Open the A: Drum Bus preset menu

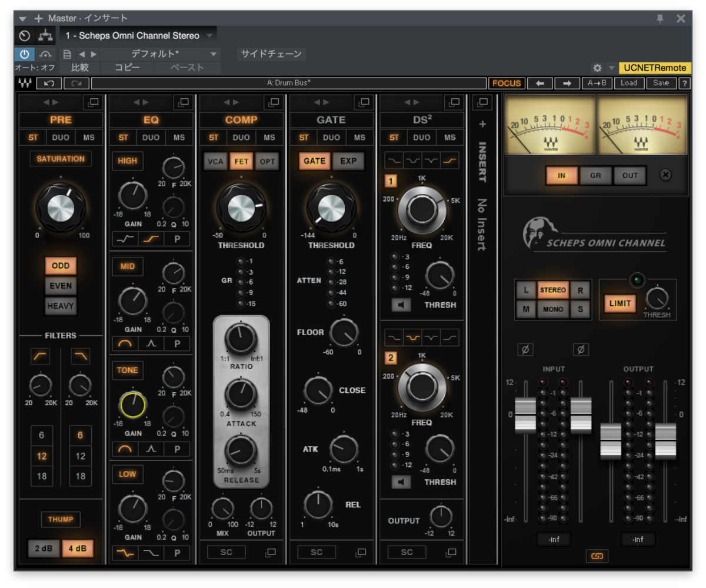[x=289, y=83]
